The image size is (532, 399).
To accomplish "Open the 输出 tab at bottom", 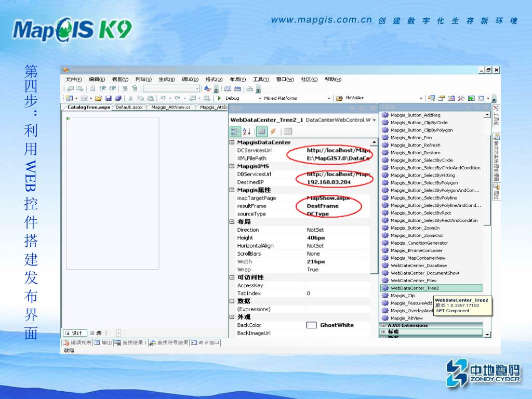I will [103, 343].
